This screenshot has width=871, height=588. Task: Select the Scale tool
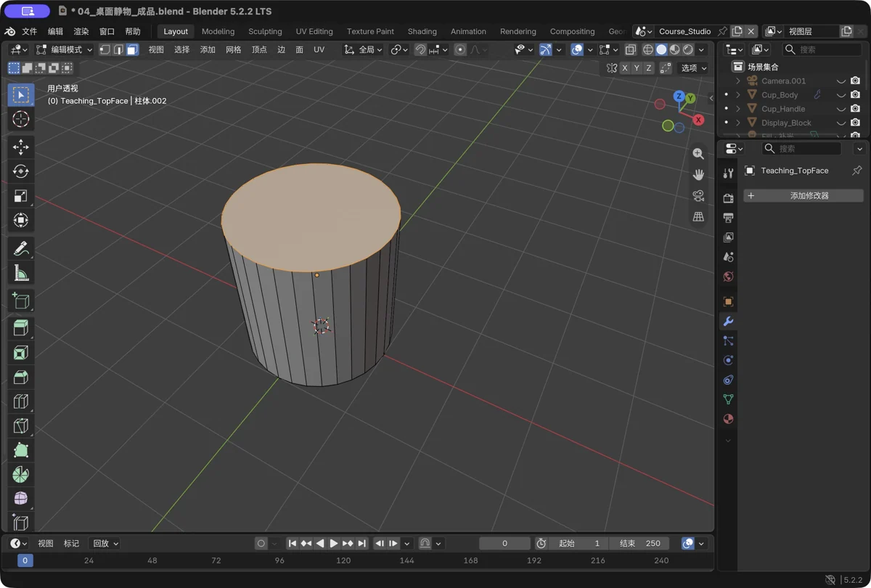click(20, 196)
